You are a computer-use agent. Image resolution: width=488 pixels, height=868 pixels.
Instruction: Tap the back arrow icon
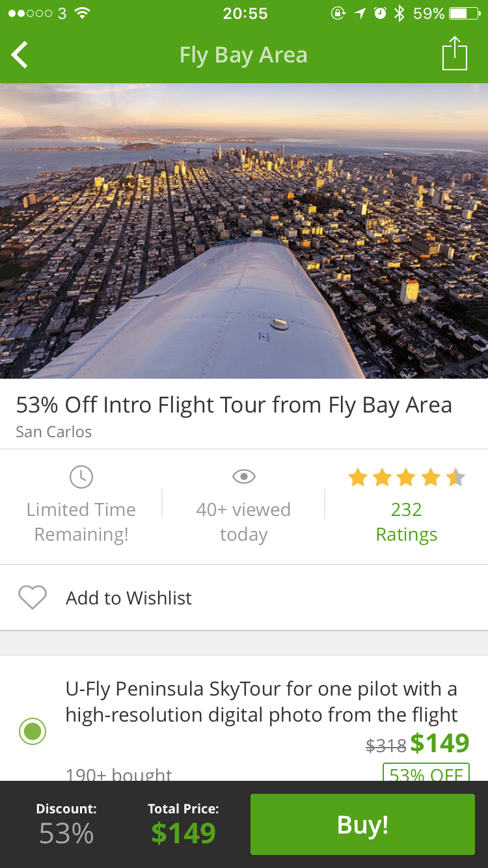(x=20, y=55)
